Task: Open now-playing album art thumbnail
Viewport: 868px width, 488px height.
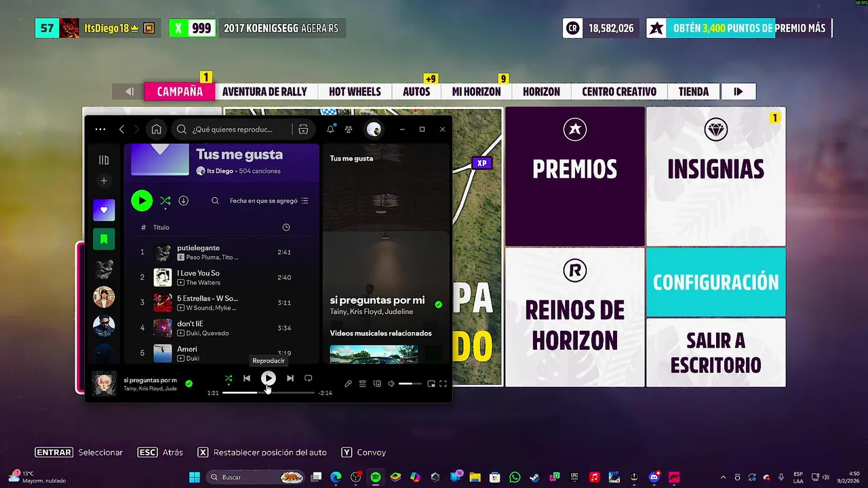Action: 104,383
